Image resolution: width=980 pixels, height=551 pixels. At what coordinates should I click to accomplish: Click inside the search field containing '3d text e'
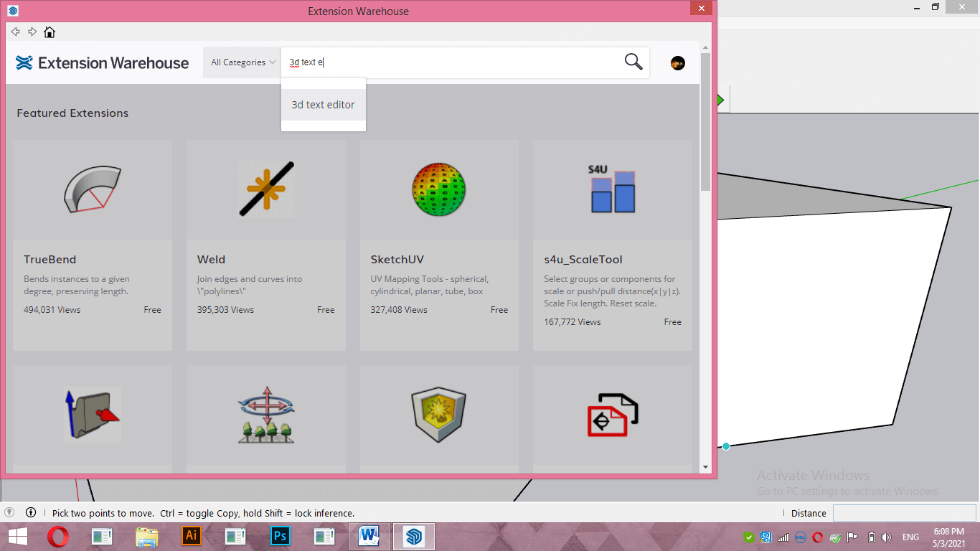(x=452, y=62)
